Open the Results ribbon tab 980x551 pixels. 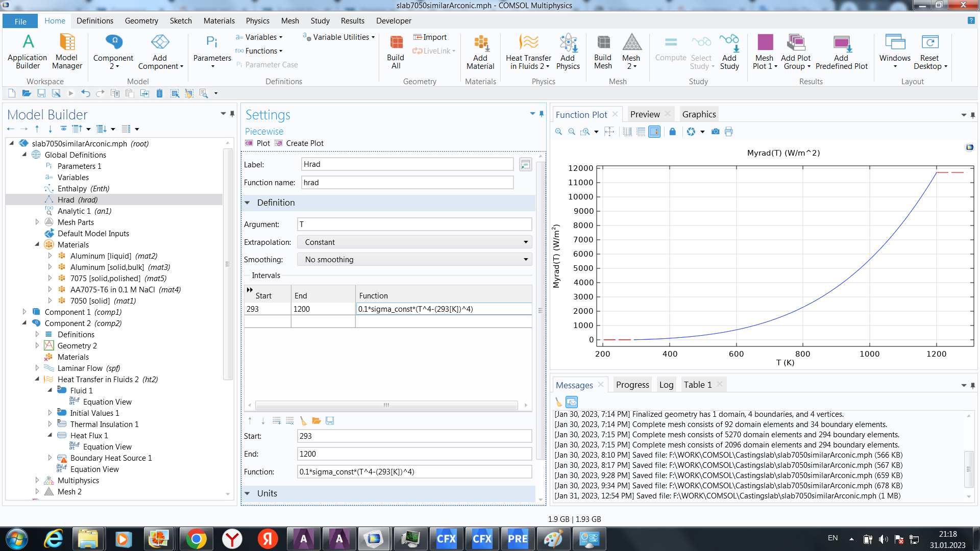(352, 21)
